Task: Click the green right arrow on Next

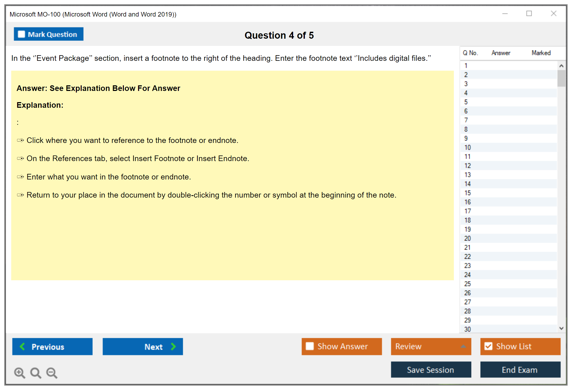Action: pos(174,346)
